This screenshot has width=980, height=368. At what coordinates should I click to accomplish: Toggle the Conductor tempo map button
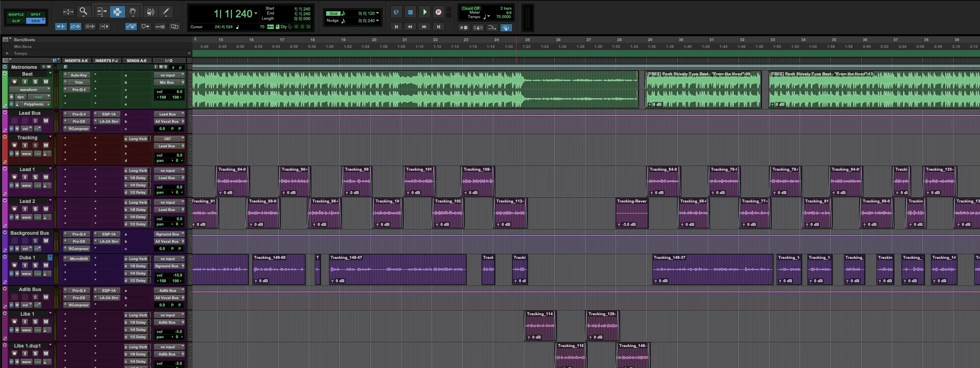[506, 27]
